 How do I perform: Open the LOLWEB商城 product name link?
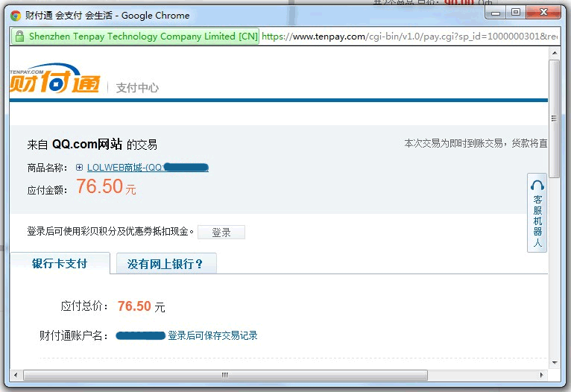[148, 168]
